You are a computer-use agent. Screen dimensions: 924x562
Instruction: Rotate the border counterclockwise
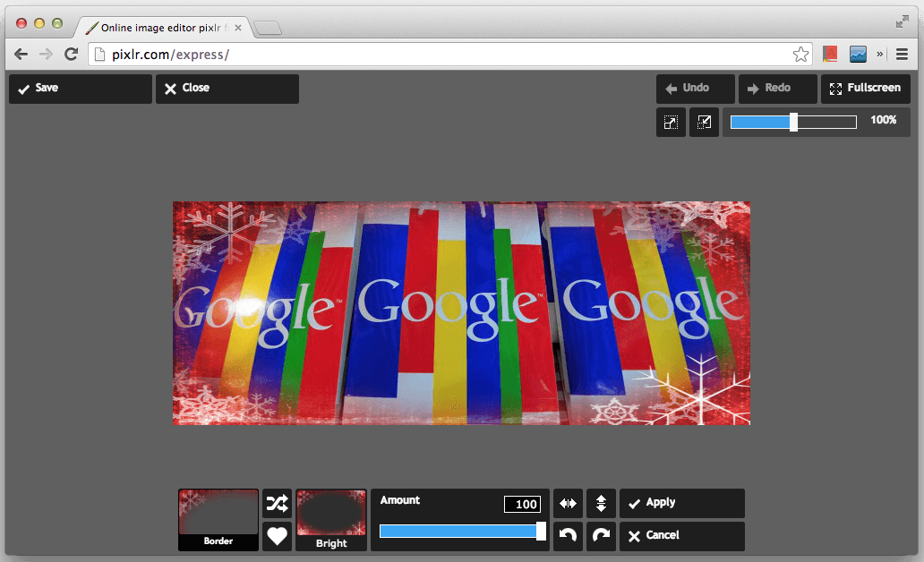click(568, 536)
